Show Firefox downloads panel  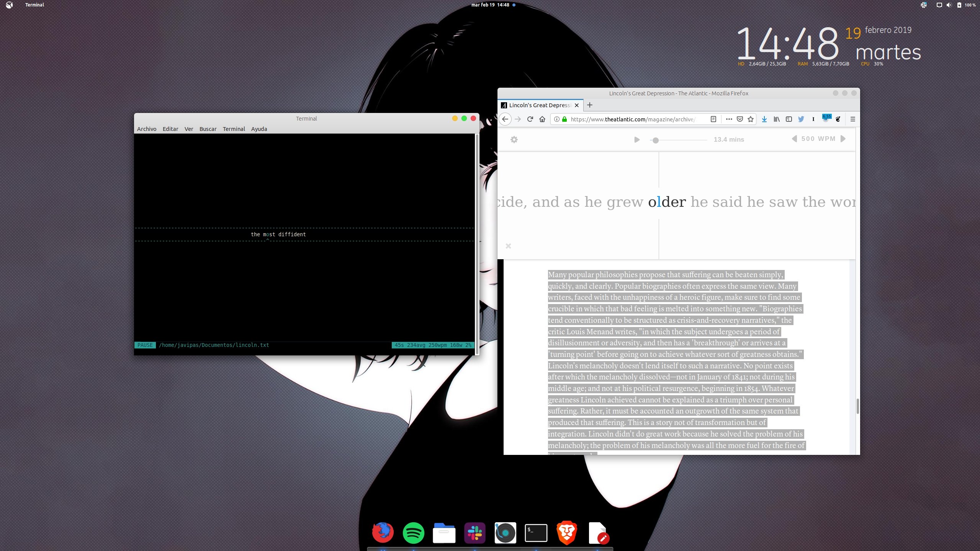pyautogui.click(x=764, y=119)
